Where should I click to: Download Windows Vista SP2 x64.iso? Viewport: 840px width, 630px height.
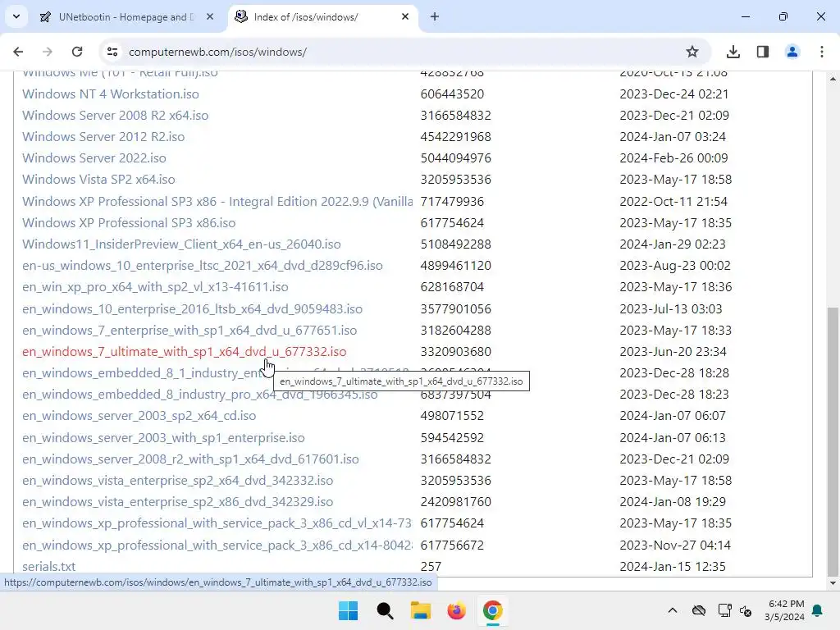98,180
